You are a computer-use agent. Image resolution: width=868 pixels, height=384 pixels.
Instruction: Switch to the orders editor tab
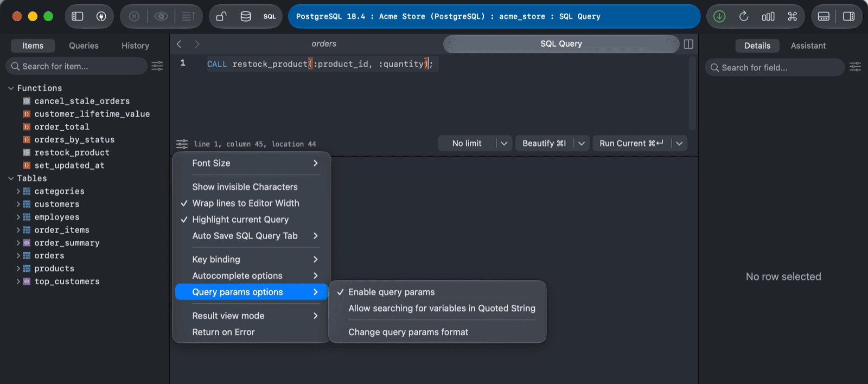tap(324, 44)
